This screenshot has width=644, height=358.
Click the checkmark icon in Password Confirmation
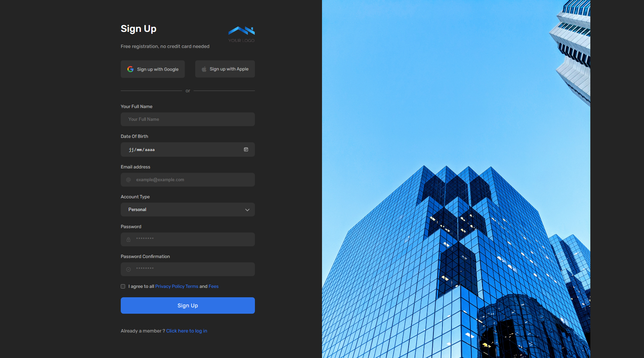click(128, 269)
